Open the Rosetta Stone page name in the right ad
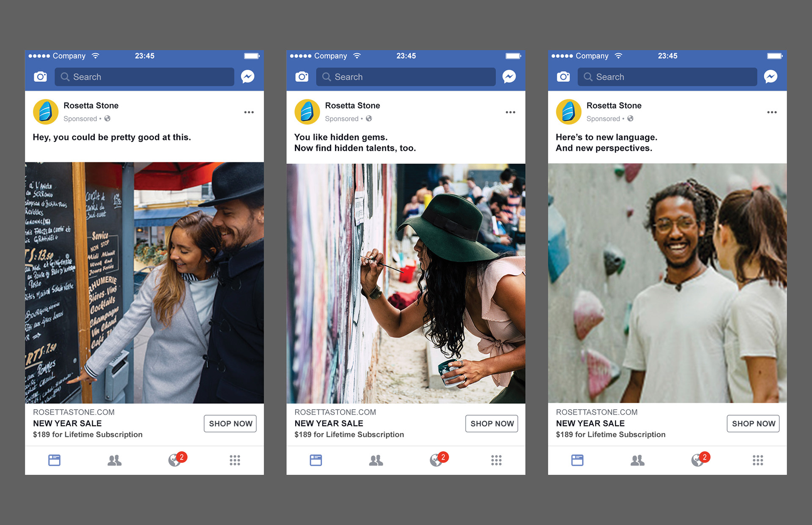 [614, 106]
